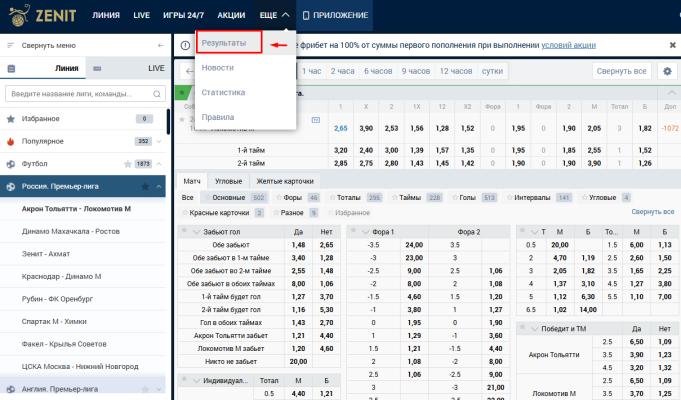Viewport: 681px width, 400px height.
Task: Open the Акции page
Action: click(x=231, y=15)
